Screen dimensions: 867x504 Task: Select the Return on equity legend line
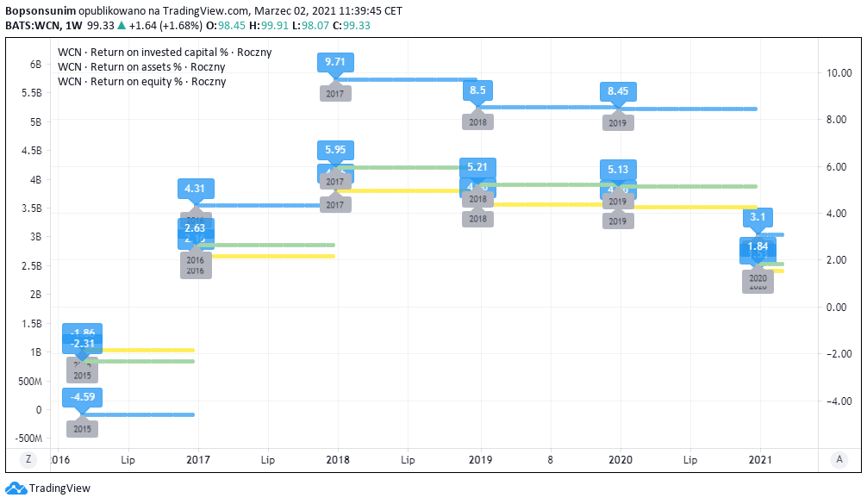[x=142, y=82]
